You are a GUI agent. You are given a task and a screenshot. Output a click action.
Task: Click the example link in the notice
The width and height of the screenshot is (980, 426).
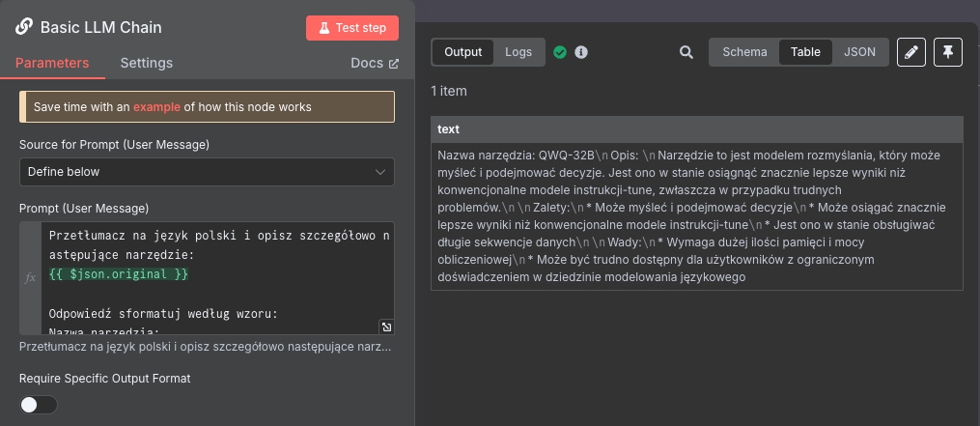point(156,106)
